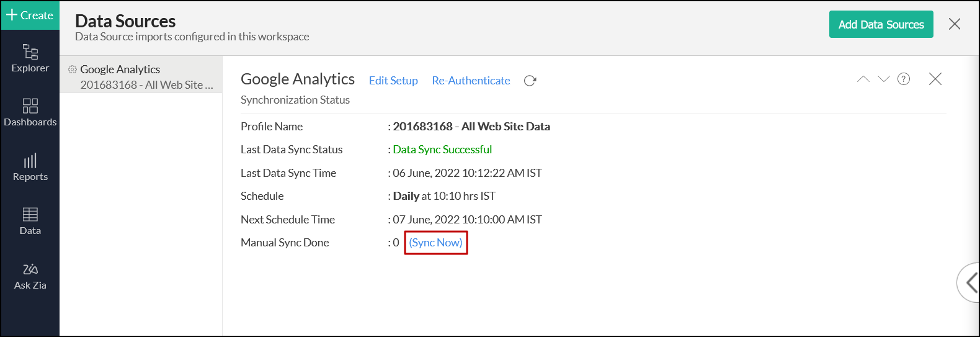The height and width of the screenshot is (337, 980).
Task: Collapse details with the up chevron
Action: 863,79
